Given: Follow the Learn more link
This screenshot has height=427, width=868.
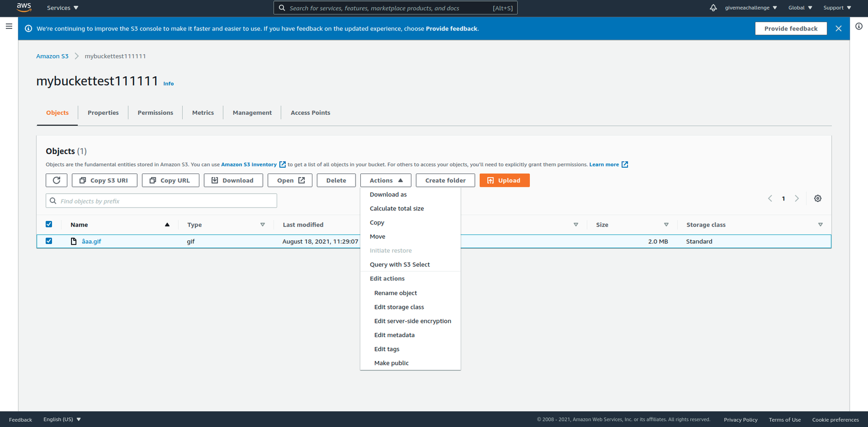Looking at the screenshot, I should (x=604, y=165).
